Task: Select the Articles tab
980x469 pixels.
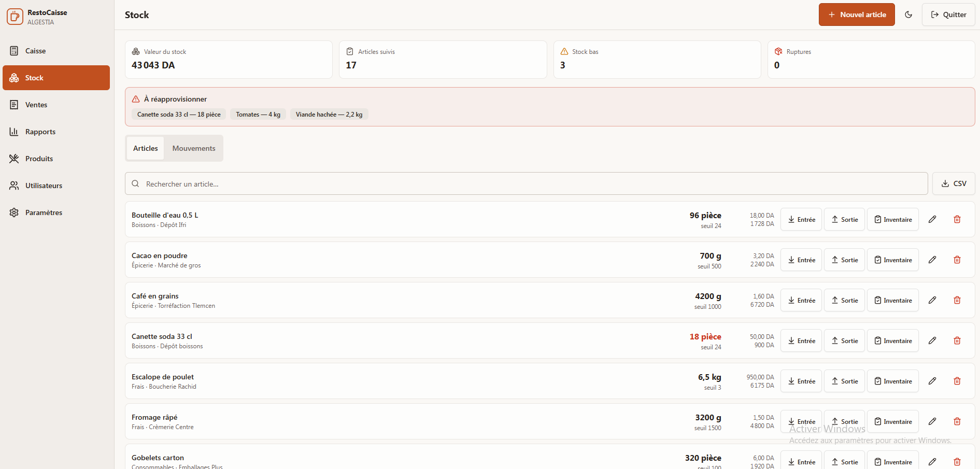Action: coord(146,148)
